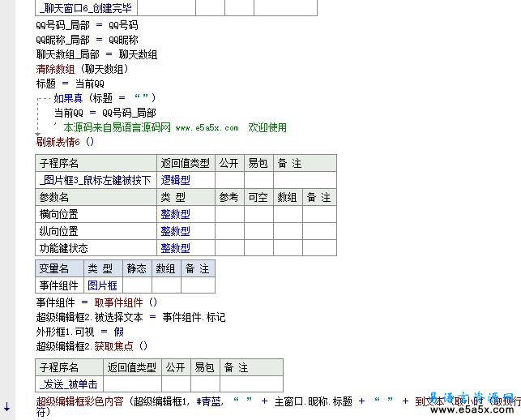
Task: Click the 清除数组 command
Action: [x=55, y=69]
